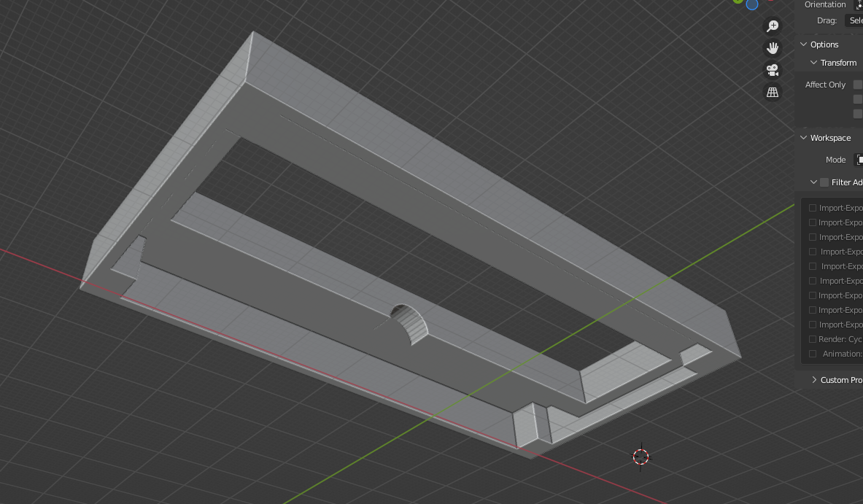The width and height of the screenshot is (863, 504).
Task: Collapse the Transform subpanel
Action: point(813,63)
